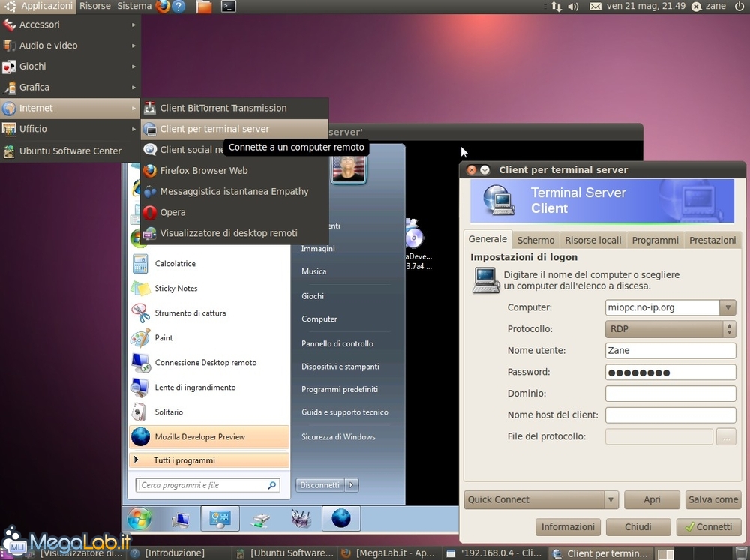
Task: Open Ubuntu Software Center
Action: tap(70, 151)
